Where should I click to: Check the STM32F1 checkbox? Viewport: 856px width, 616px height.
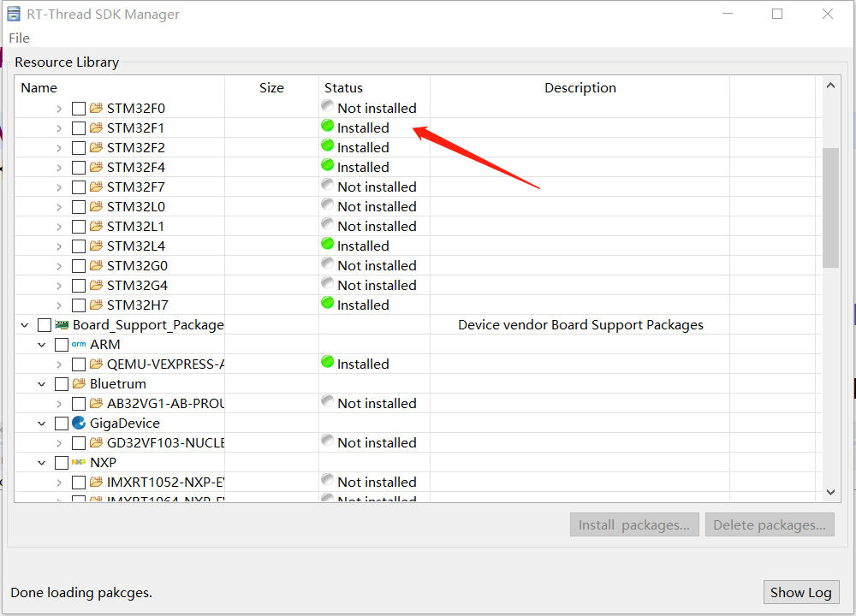(79, 128)
